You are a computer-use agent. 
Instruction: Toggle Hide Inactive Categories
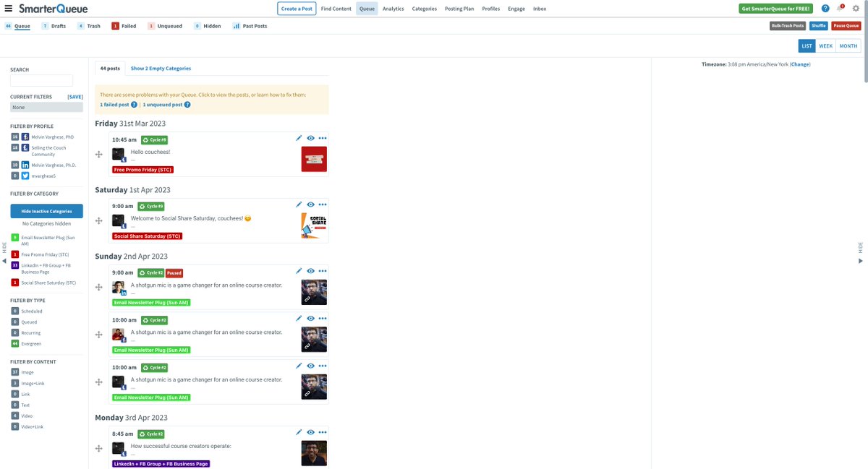point(46,210)
